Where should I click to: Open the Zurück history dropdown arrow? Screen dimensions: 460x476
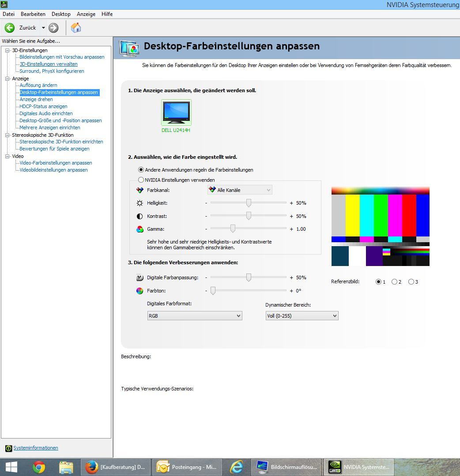coord(43,28)
